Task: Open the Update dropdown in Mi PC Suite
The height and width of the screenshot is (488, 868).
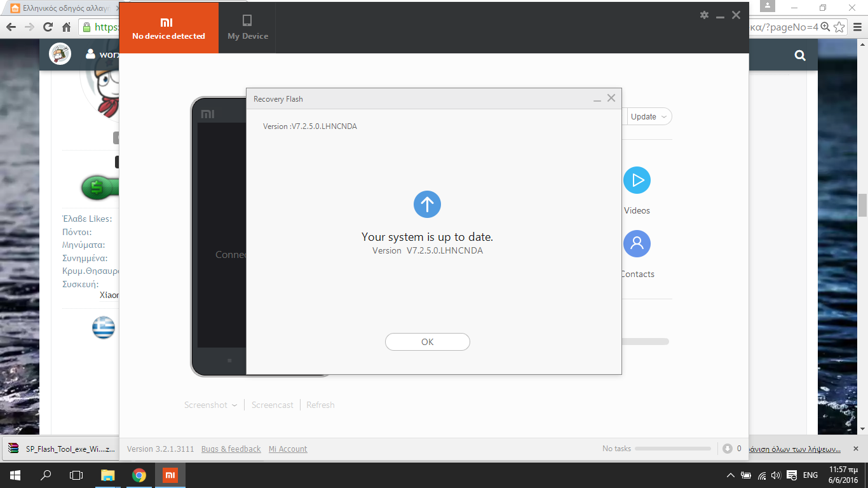Action: pos(649,117)
